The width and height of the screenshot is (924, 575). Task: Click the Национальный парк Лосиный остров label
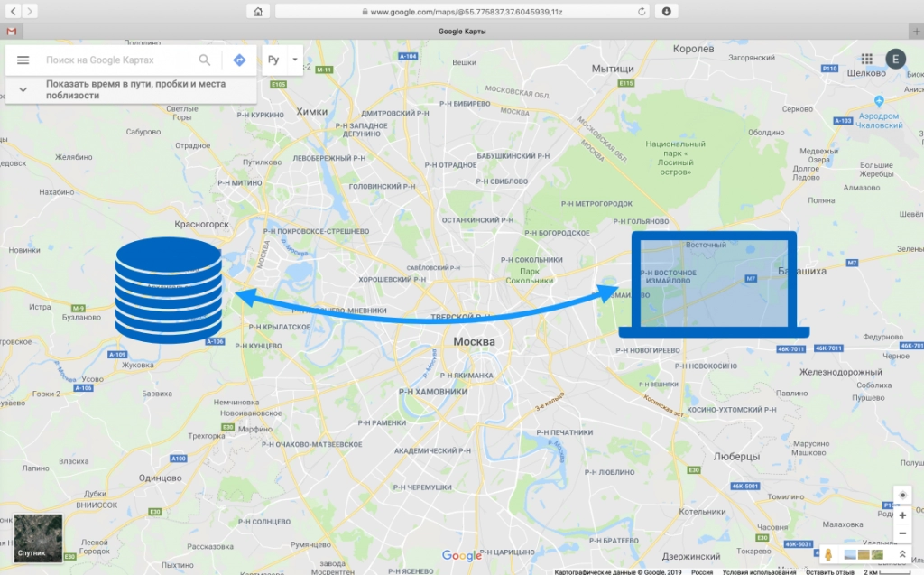(675, 158)
